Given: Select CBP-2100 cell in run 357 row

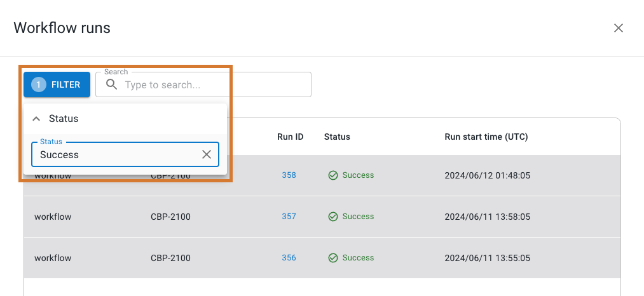Looking at the screenshot, I should (x=170, y=217).
